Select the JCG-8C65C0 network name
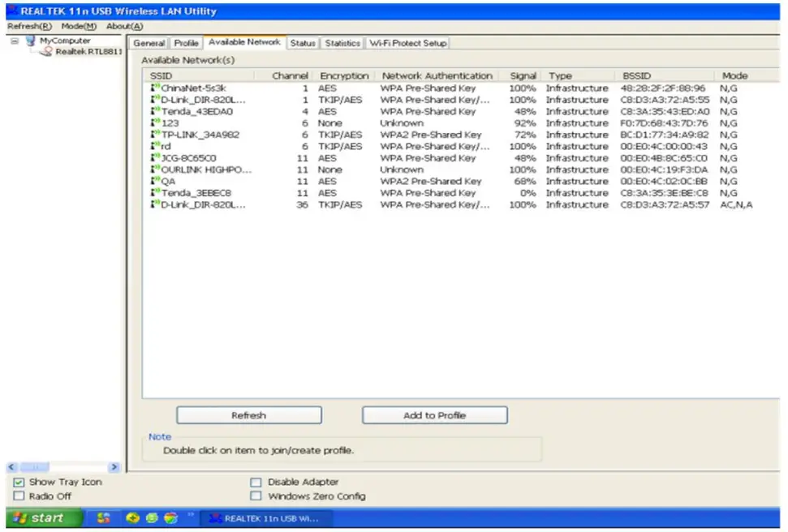This screenshot has height=532, width=788. 188,158
